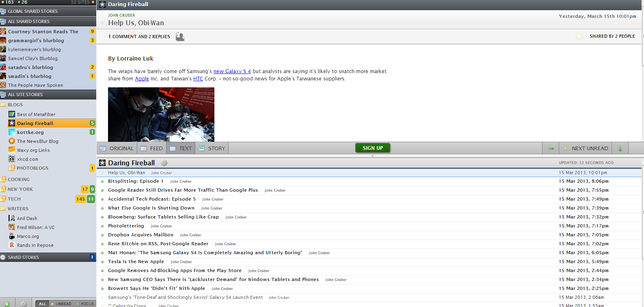Click the Best of MetaFilter favicon
The image size is (644, 307).
(x=12, y=114)
